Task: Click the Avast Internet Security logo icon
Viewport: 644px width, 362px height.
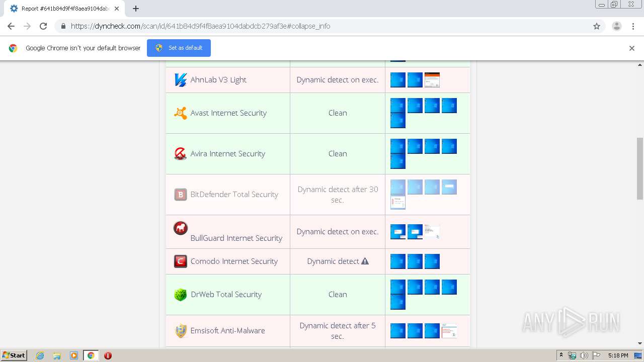Action: [x=180, y=113]
